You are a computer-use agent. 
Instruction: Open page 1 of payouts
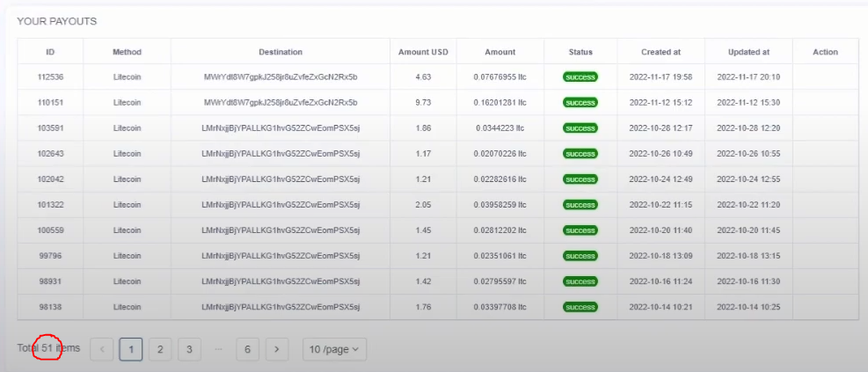pos(131,349)
